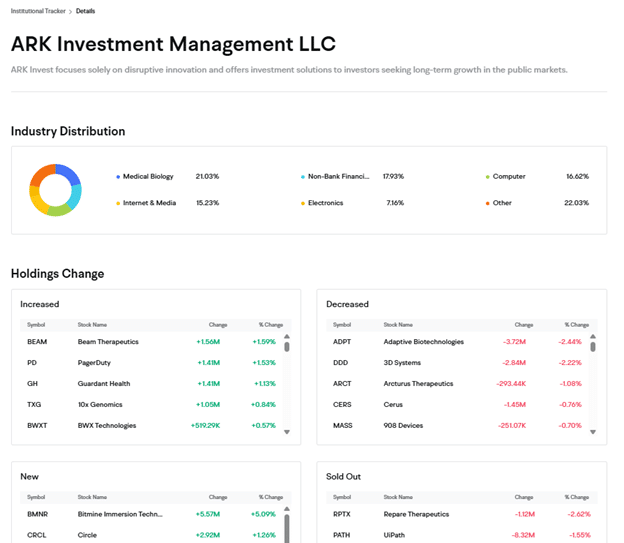This screenshot has height=543, width=624.
Task: Click up arrow of Decreased table scrollbar
Action: point(593,336)
